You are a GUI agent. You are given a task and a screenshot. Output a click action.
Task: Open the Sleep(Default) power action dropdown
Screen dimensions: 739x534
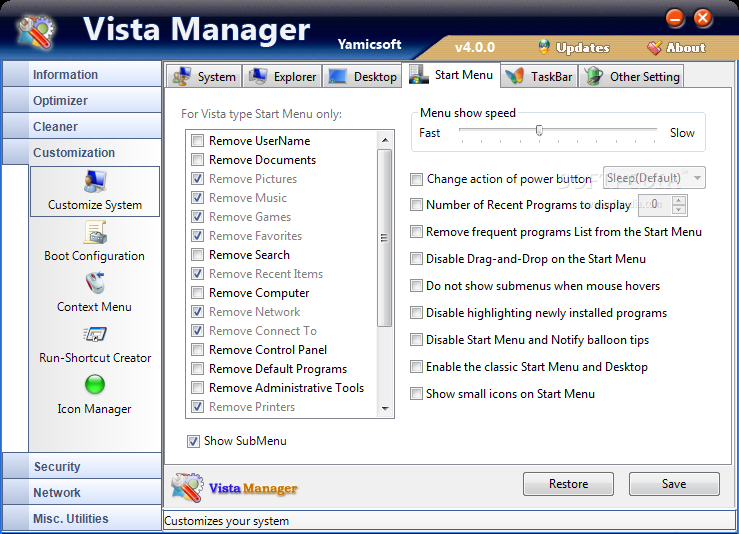coord(654,178)
